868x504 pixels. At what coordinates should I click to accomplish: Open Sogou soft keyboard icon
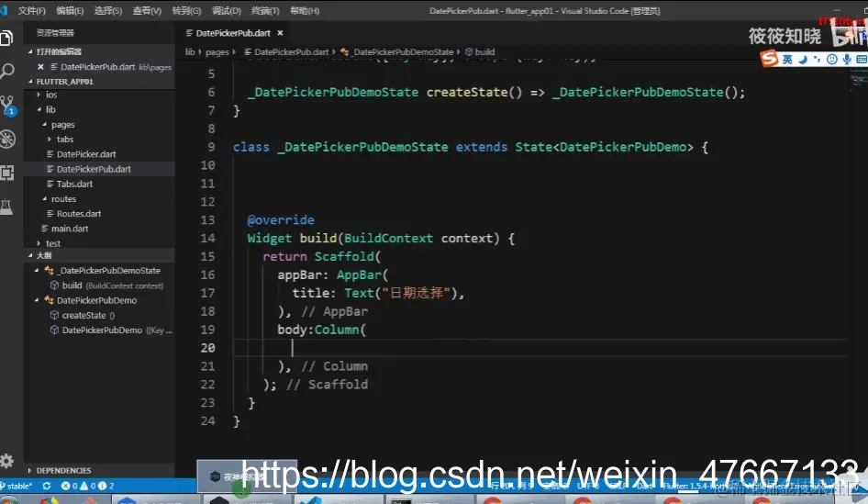pyautogui.click(x=862, y=60)
